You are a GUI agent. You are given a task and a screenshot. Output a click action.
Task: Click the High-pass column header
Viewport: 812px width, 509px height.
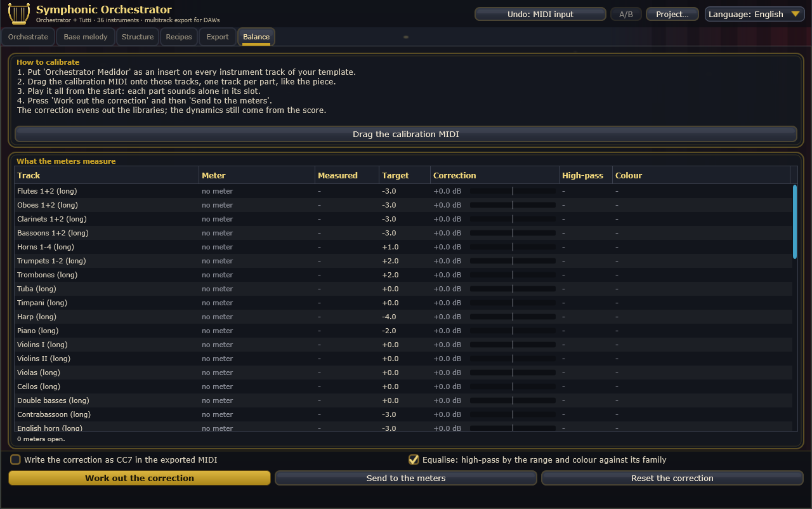tap(586, 175)
